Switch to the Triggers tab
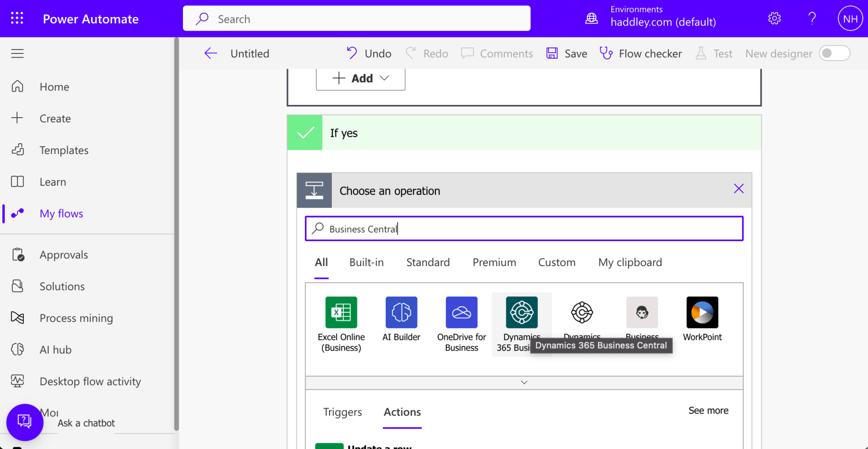The height and width of the screenshot is (449, 868). [x=342, y=412]
